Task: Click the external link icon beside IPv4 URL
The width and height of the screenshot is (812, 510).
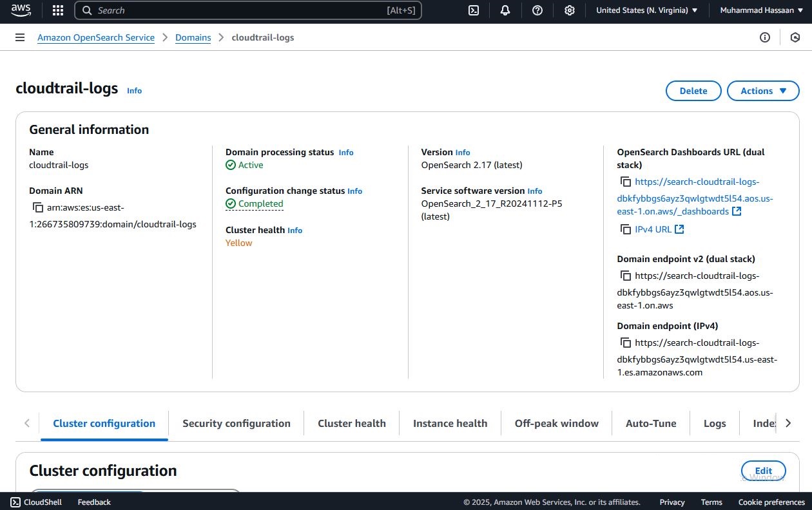Action: (x=679, y=229)
